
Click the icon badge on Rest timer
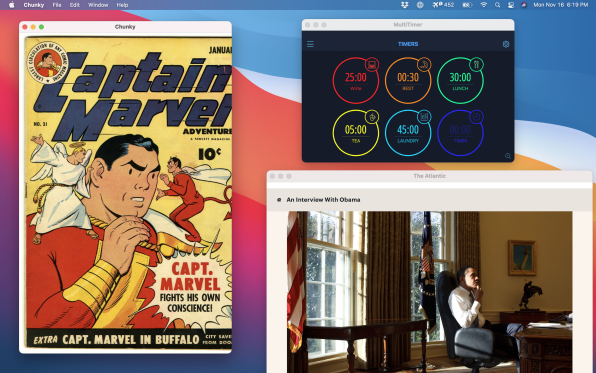[x=424, y=65]
